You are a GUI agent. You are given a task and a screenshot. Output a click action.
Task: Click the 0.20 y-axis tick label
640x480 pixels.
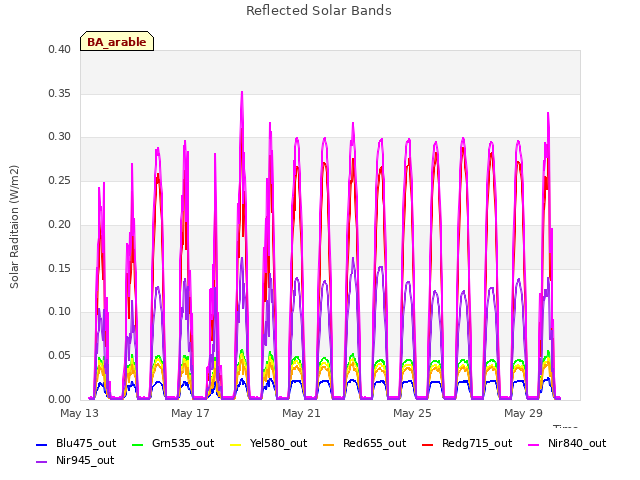coord(60,224)
